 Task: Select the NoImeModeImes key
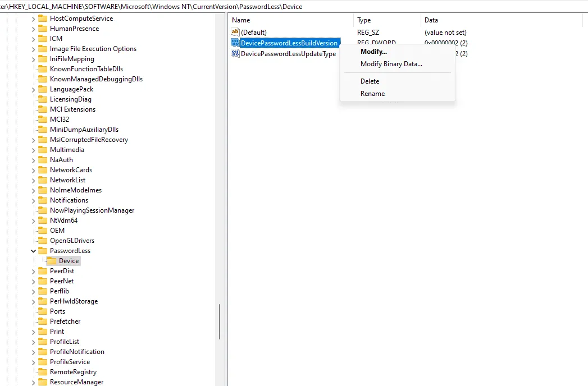76,190
